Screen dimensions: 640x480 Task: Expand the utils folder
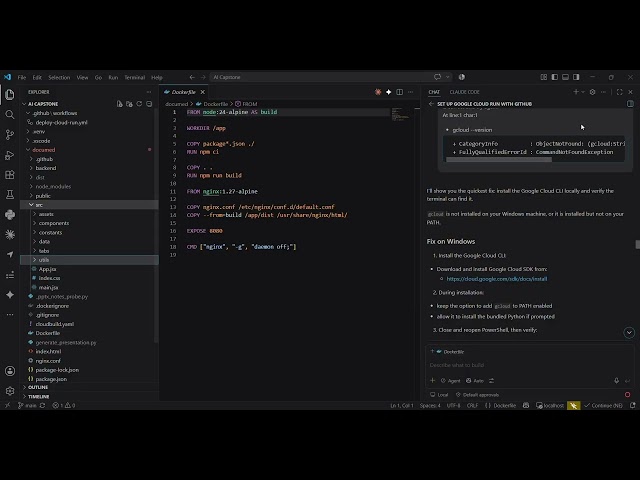(x=90, y=260)
